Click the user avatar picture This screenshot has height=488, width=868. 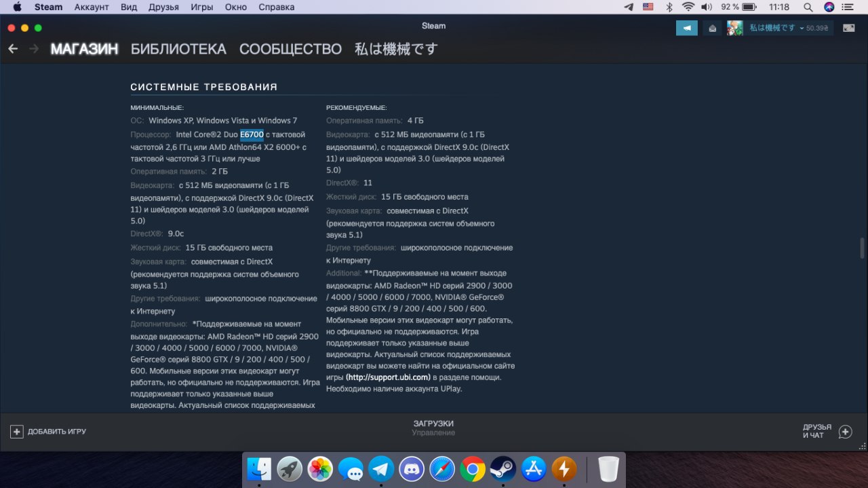coord(734,28)
